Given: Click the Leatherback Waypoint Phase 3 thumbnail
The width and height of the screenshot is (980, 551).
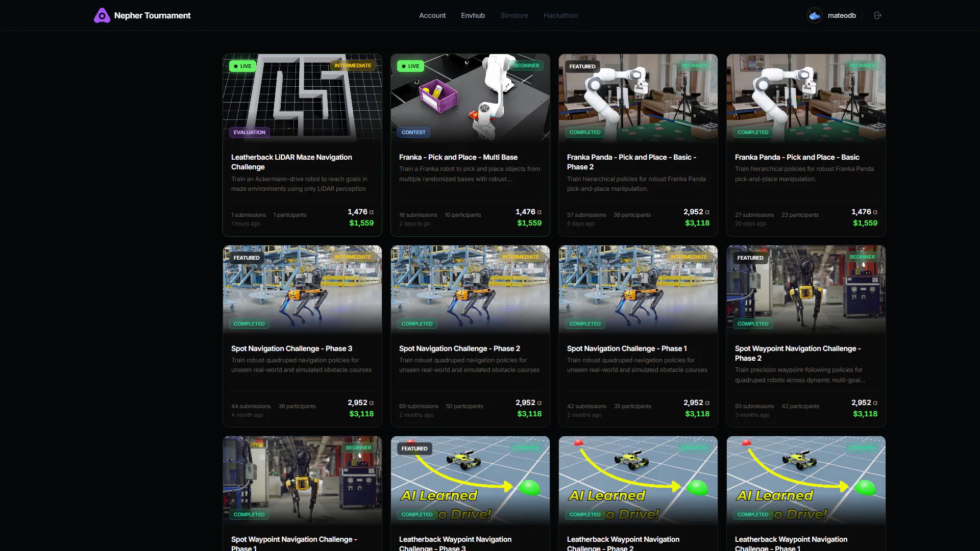Looking at the screenshot, I should [470, 480].
